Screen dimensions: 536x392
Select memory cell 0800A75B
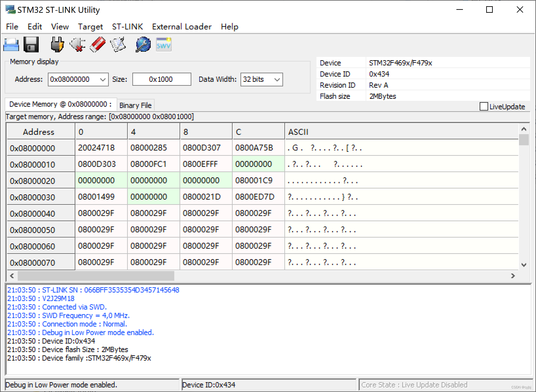pos(258,148)
